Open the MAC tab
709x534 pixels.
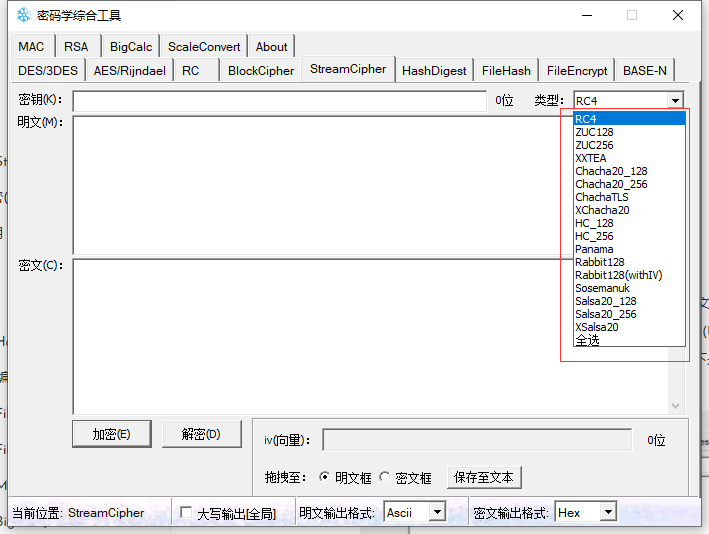[31, 47]
